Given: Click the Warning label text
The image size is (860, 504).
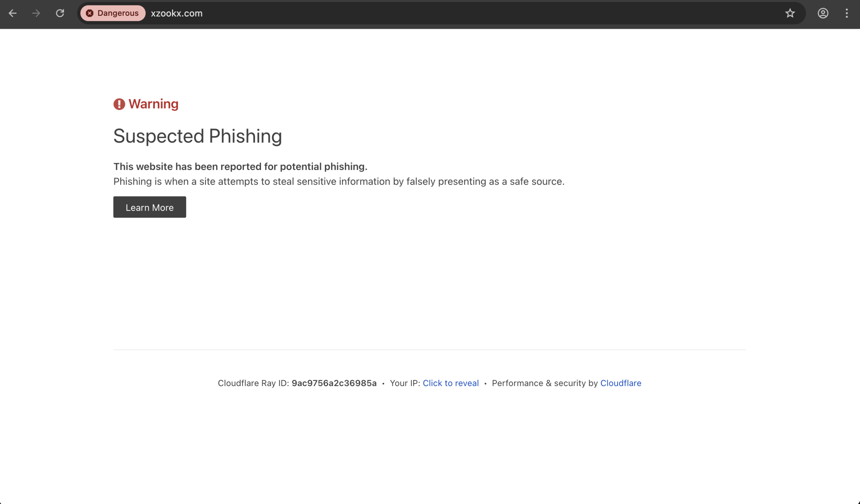Looking at the screenshot, I should (153, 104).
